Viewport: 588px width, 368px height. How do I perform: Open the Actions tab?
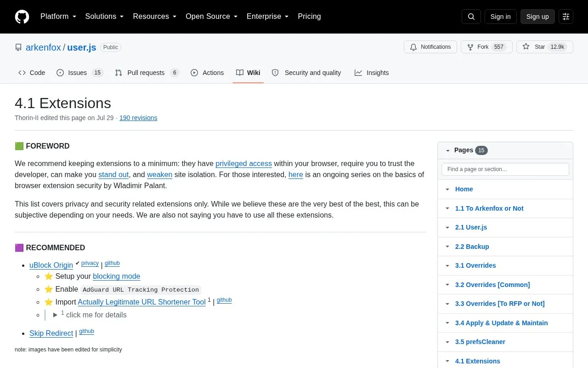point(207,73)
